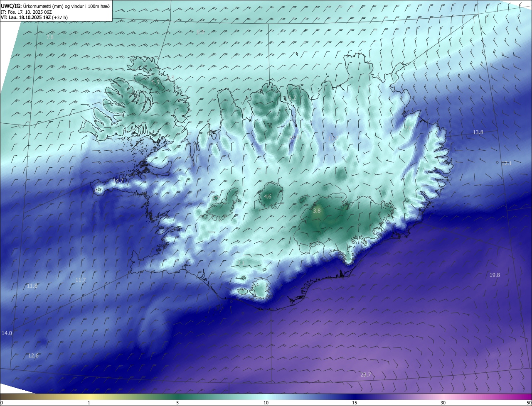
Task: Click the 19.8 value label in the southeast
Action: click(x=495, y=275)
